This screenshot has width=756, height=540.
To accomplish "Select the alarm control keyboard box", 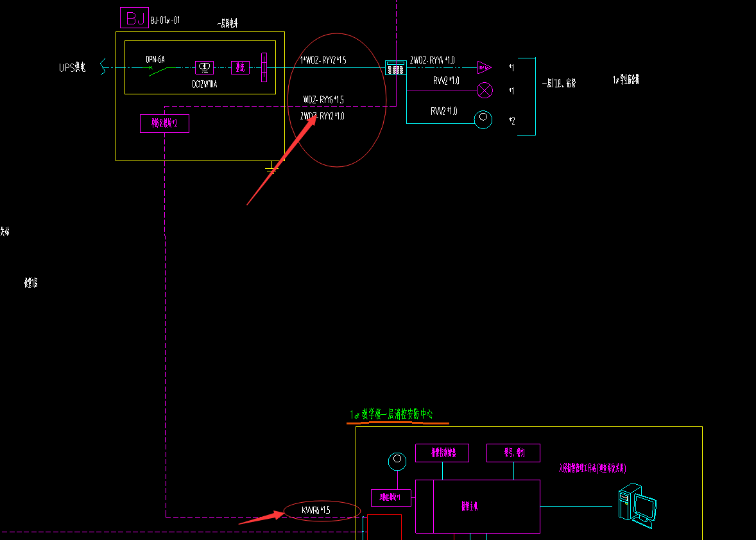I will coord(442,453).
